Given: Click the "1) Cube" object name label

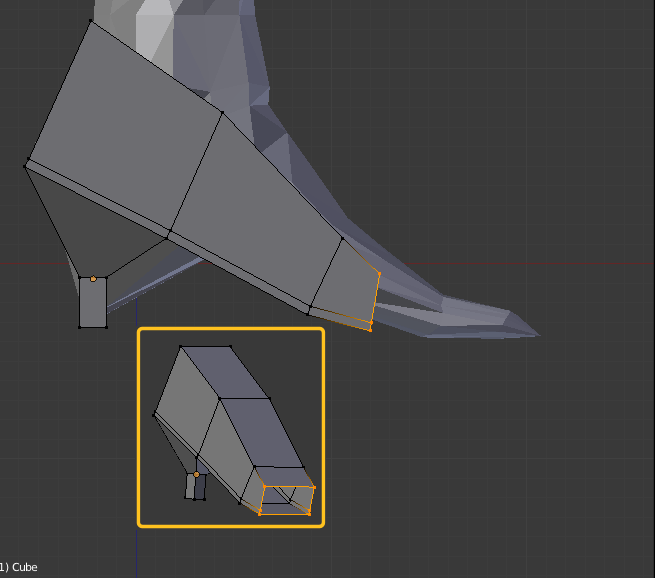Looking at the screenshot, I should (19, 567).
